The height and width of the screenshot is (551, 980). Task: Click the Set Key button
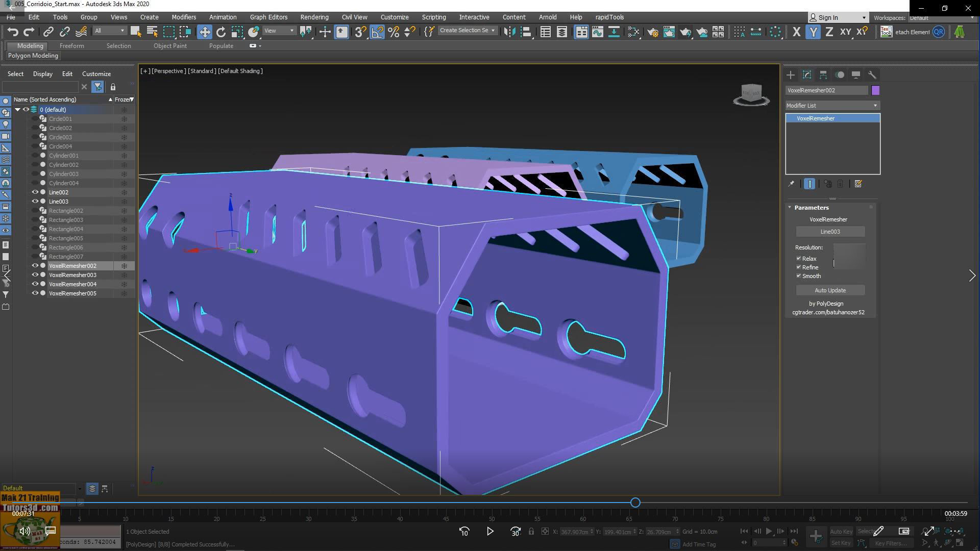(x=841, y=543)
